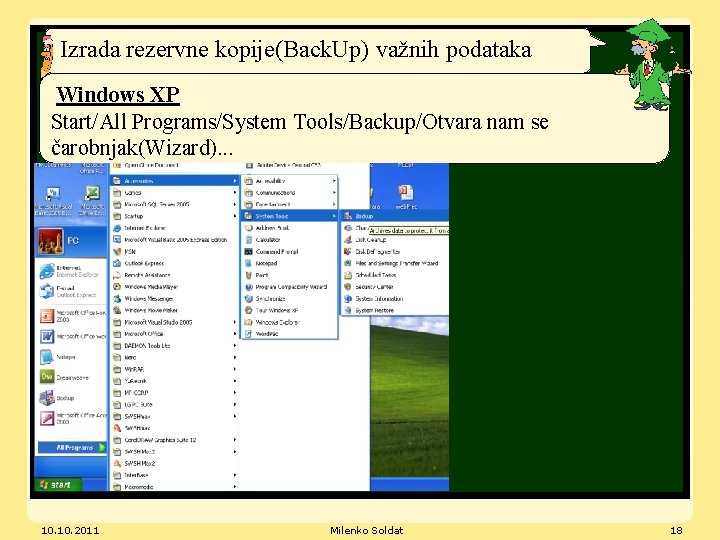Click the All Programs button
The width and height of the screenshot is (720, 540).
point(72,448)
